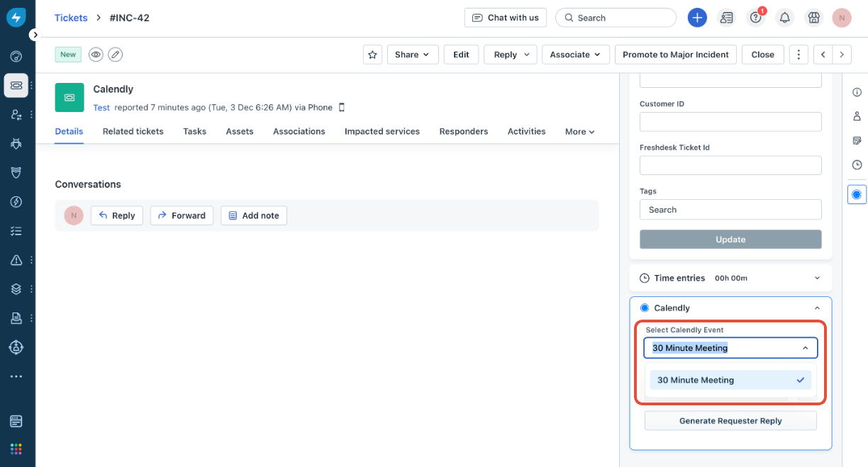This screenshot has height=467, width=868.
Task: Click the Freshservice lightning logo
Action: pos(16,18)
